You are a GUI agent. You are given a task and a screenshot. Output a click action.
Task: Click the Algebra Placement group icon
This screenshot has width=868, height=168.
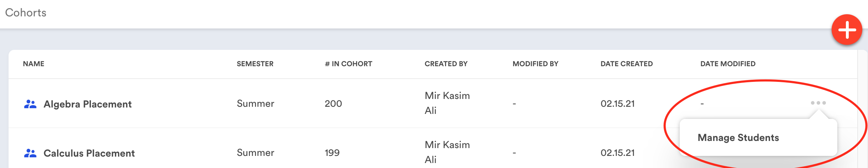click(30, 104)
